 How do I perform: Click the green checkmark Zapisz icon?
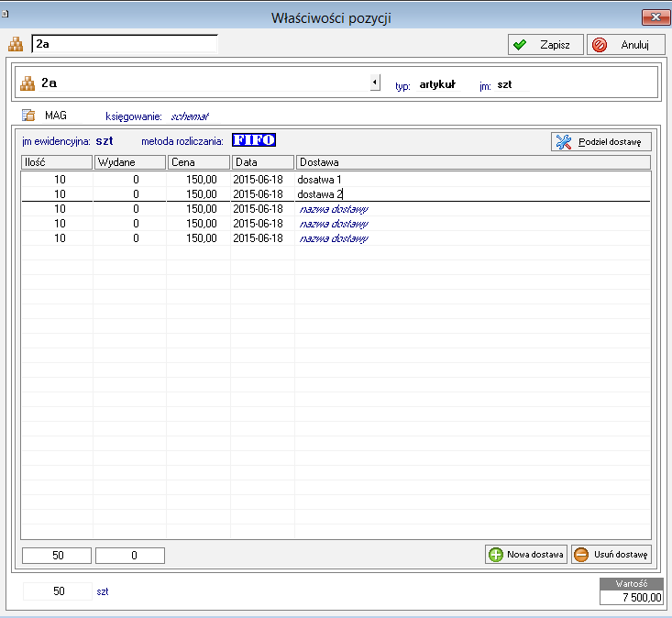click(x=519, y=45)
